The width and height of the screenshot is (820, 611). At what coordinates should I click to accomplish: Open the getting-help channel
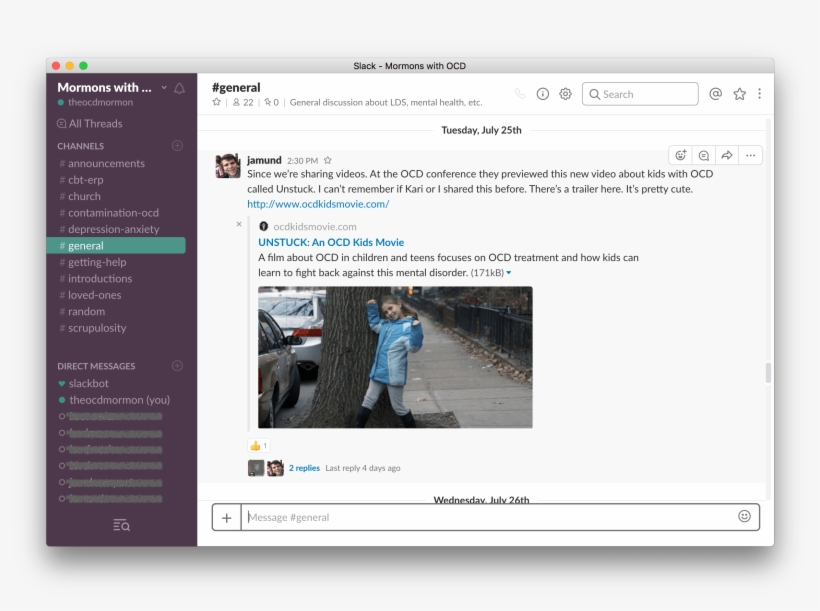click(97, 262)
